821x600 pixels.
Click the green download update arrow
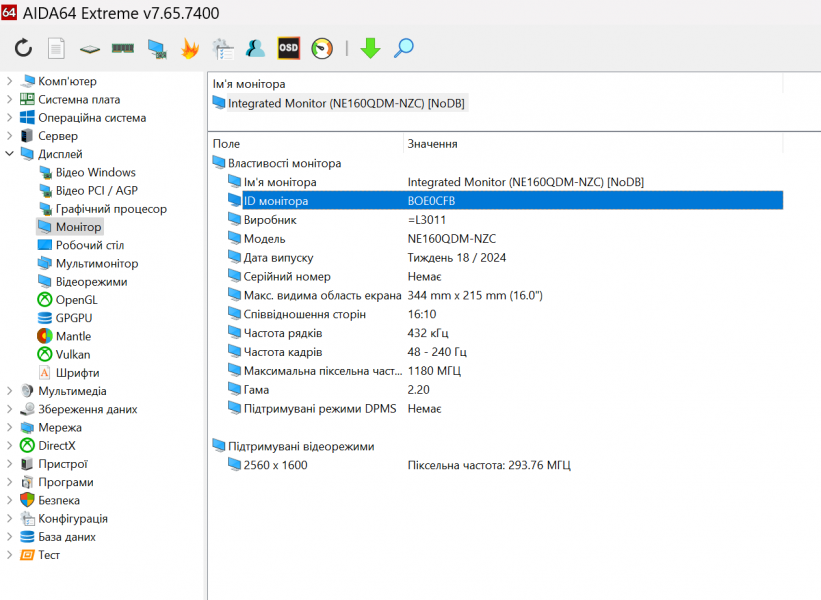371,48
